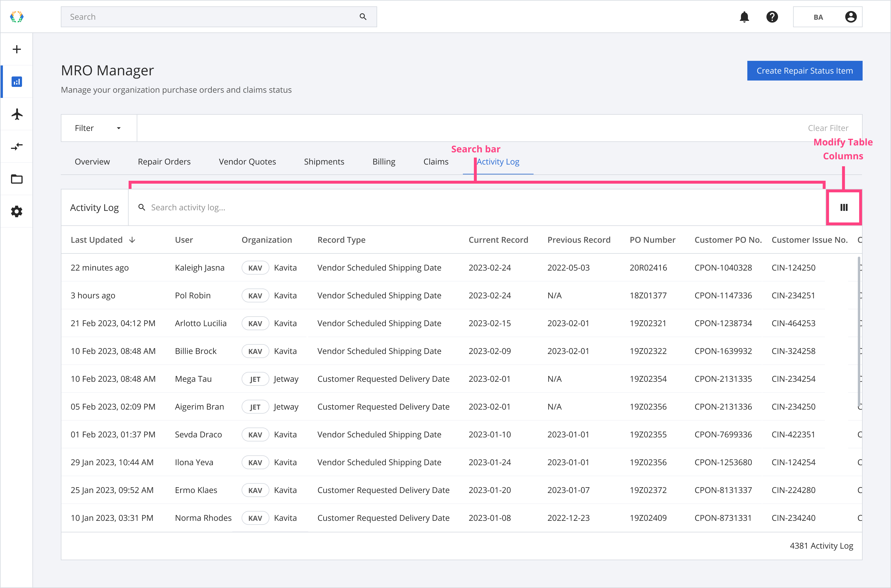Switch to the Repair Orders tab
This screenshot has width=891, height=588.
(164, 162)
